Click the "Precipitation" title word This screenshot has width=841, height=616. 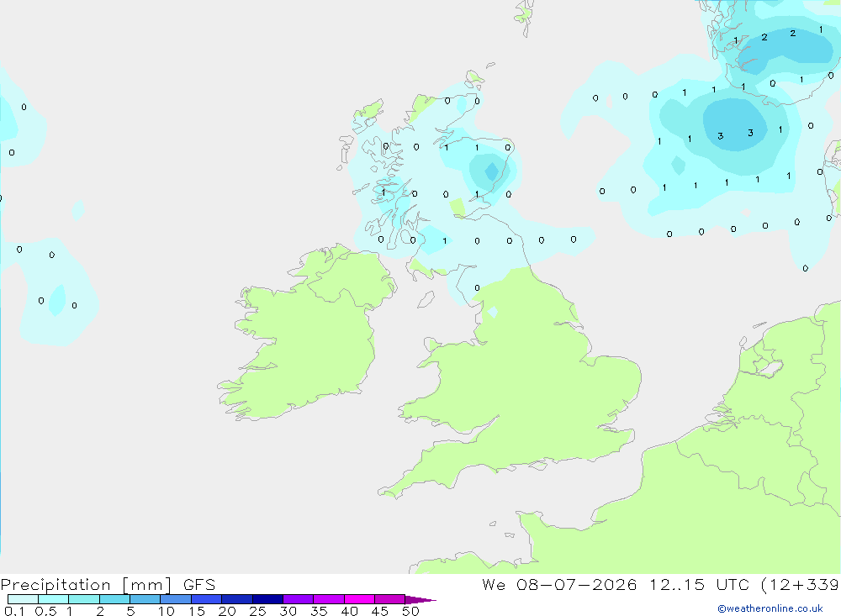56,585
